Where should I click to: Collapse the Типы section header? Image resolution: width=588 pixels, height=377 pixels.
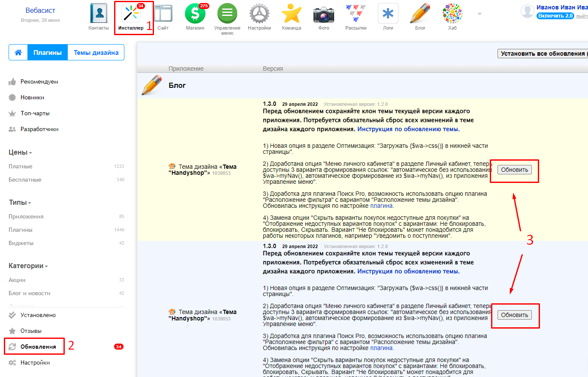click(20, 202)
